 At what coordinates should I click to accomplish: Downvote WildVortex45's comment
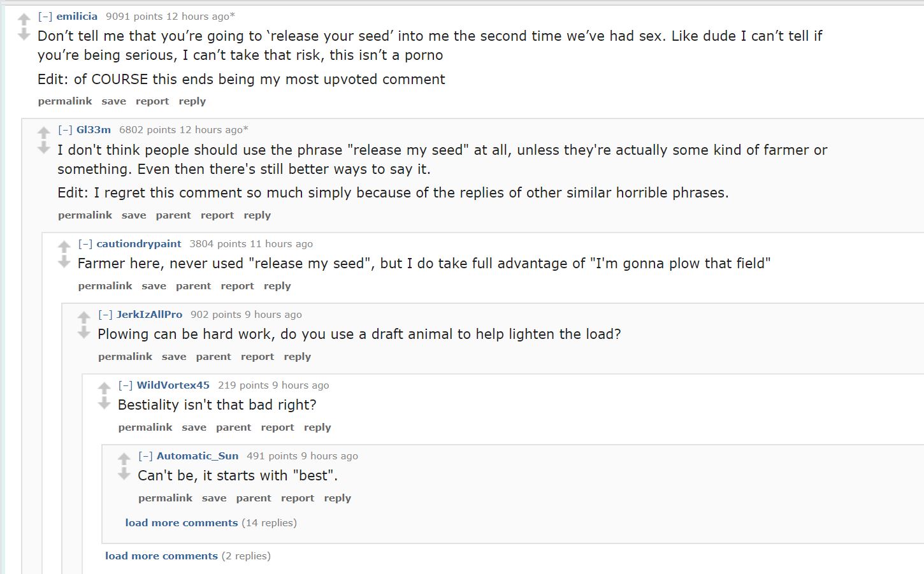[105, 403]
